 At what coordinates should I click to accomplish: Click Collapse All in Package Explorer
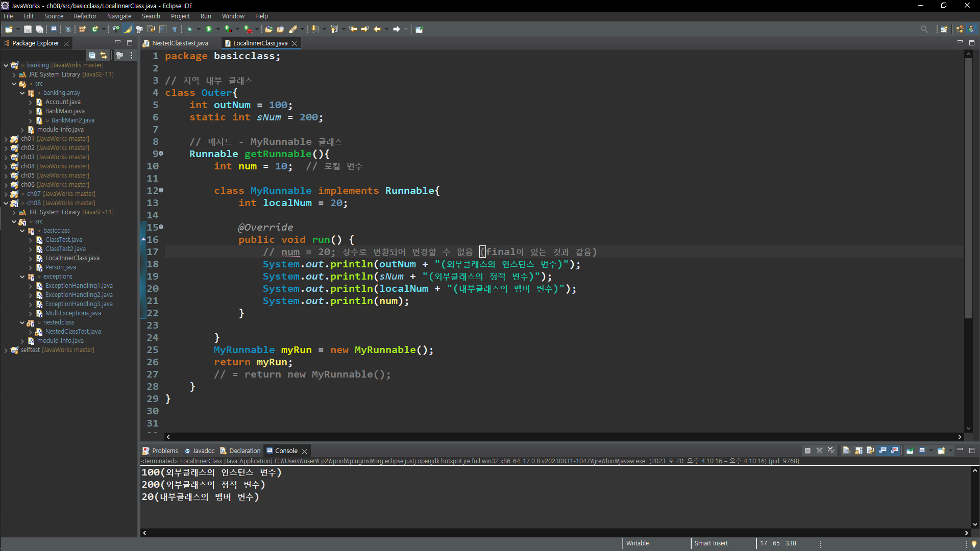click(92, 55)
